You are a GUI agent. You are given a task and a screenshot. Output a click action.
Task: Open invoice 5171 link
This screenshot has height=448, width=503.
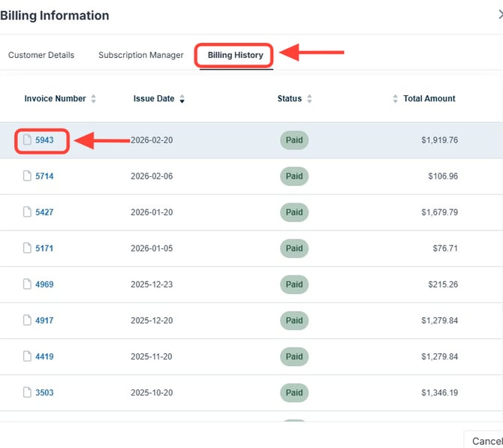[44, 248]
